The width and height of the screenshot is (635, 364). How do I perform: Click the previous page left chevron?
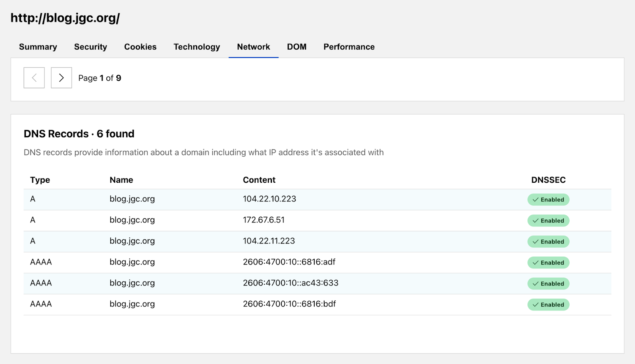[x=34, y=78]
